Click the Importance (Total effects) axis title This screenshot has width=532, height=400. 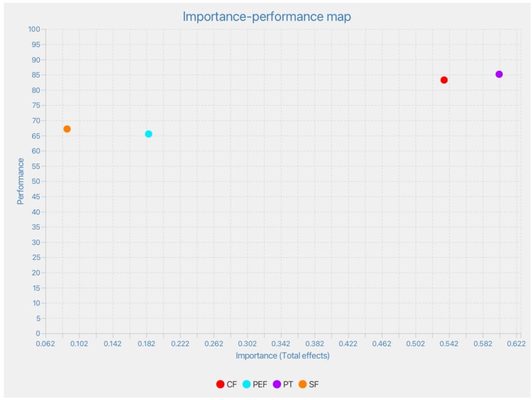tap(283, 356)
